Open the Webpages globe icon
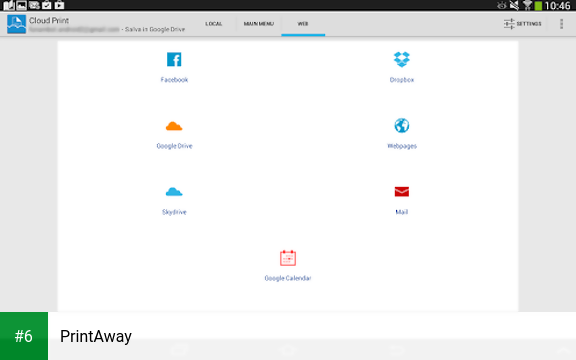The image size is (576, 360). 402,126
